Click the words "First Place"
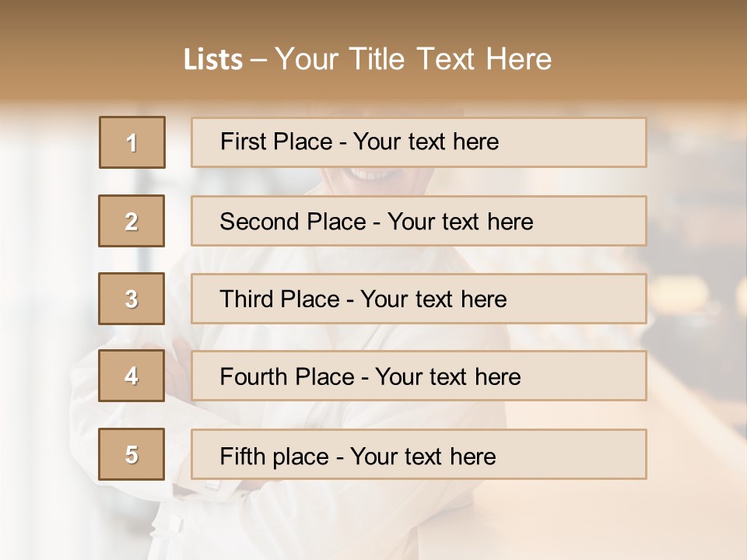Viewport: 747px width, 560px height. (276, 142)
